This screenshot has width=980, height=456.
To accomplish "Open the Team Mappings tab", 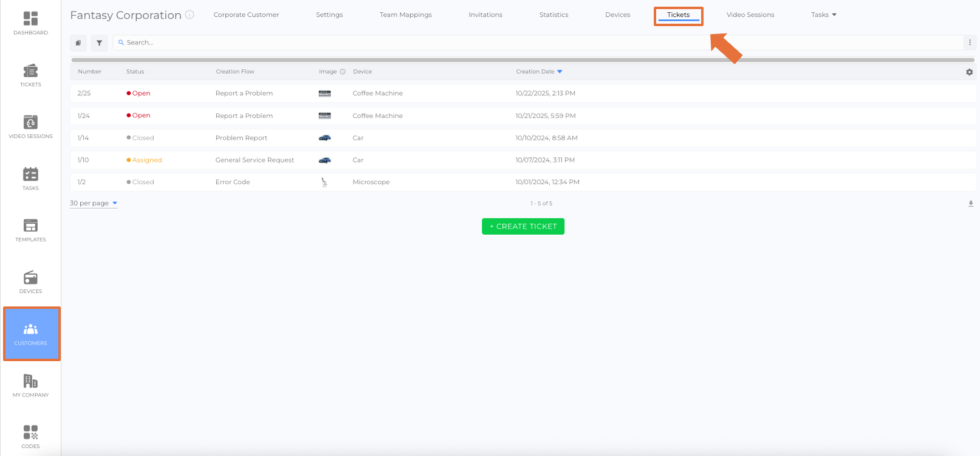I will pos(405,15).
